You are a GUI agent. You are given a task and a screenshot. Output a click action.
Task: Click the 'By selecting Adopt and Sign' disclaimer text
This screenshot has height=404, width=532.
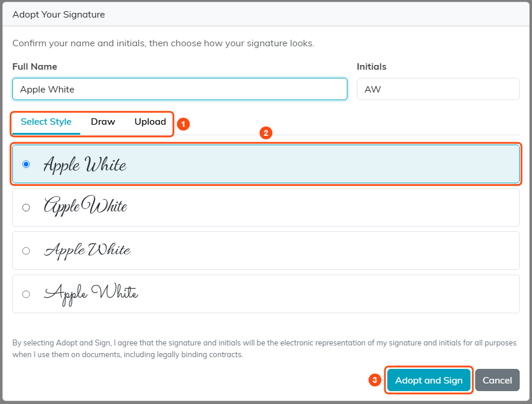tap(265, 349)
